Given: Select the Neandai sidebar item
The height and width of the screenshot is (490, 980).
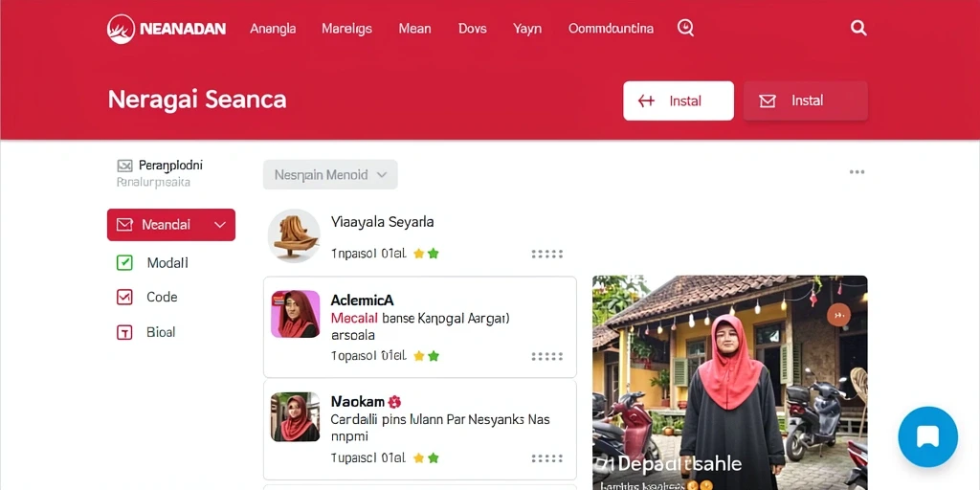Looking at the screenshot, I should point(171,224).
